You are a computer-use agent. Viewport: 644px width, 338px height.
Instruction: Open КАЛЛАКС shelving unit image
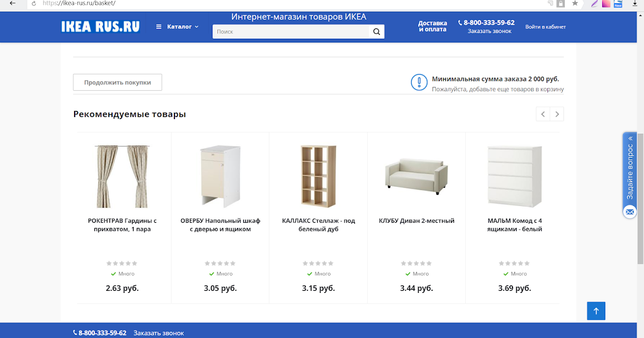318,176
